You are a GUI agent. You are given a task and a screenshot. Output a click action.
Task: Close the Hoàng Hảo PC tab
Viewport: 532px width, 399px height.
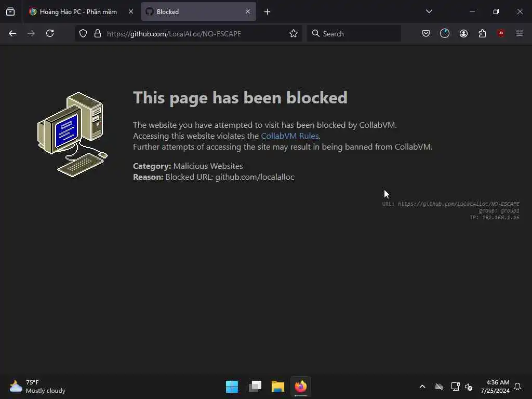point(131,11)
